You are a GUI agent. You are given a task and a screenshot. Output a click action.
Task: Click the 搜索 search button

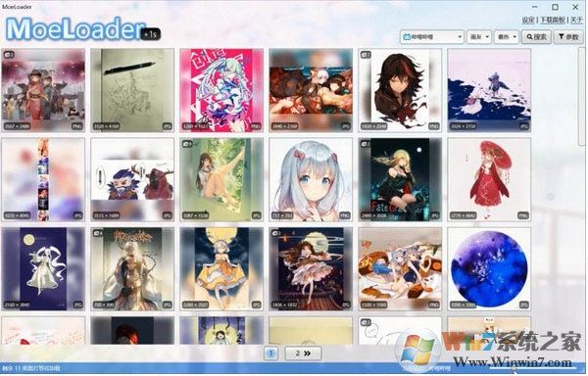point(536,37)
